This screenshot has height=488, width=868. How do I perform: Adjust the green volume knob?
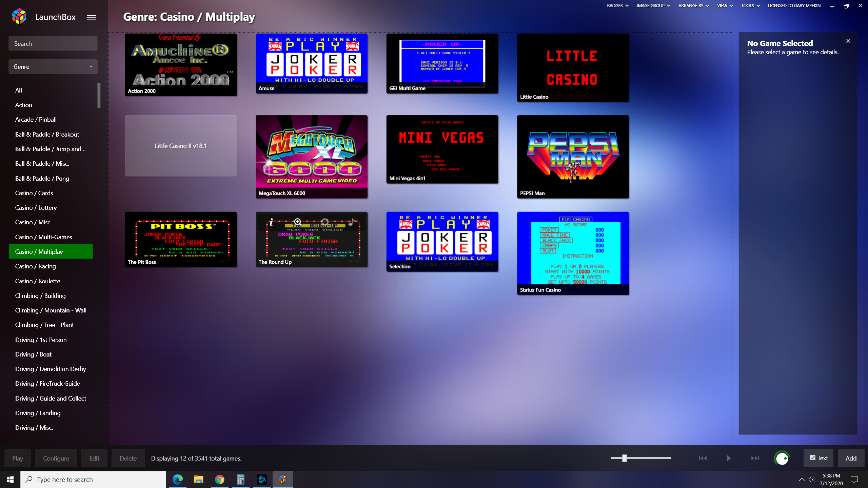point(782,459)
